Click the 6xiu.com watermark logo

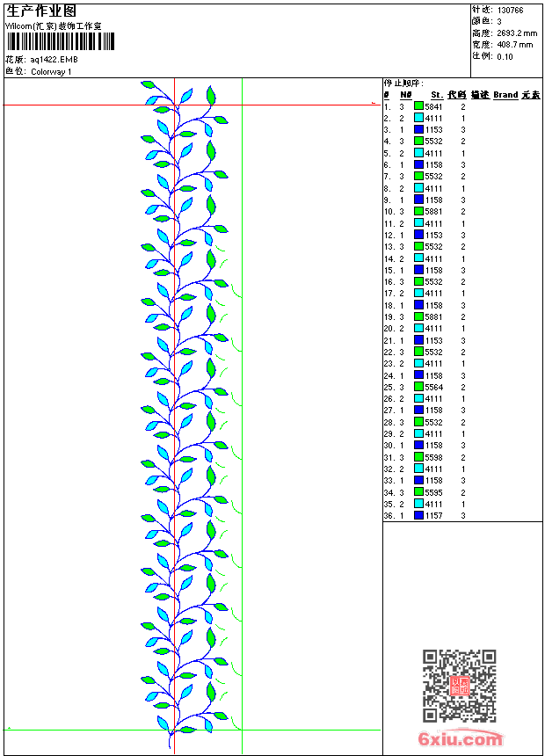(460, 738)
